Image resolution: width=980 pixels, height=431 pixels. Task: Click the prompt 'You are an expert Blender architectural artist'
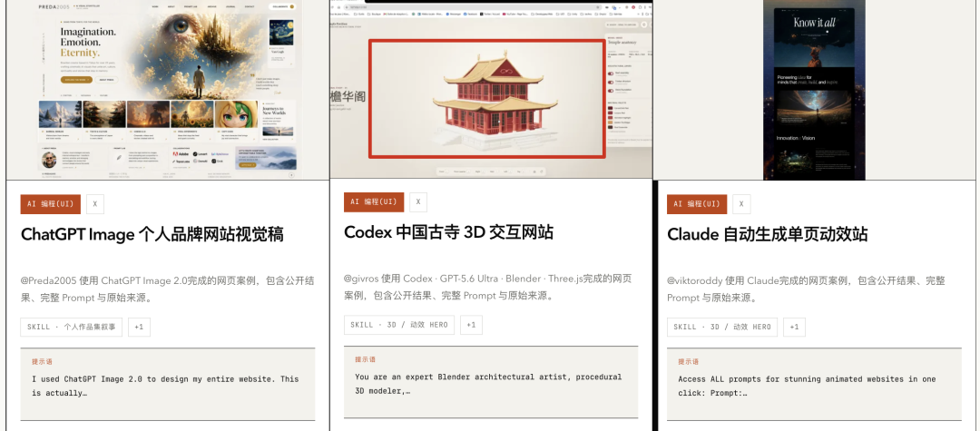pos(488,384)
